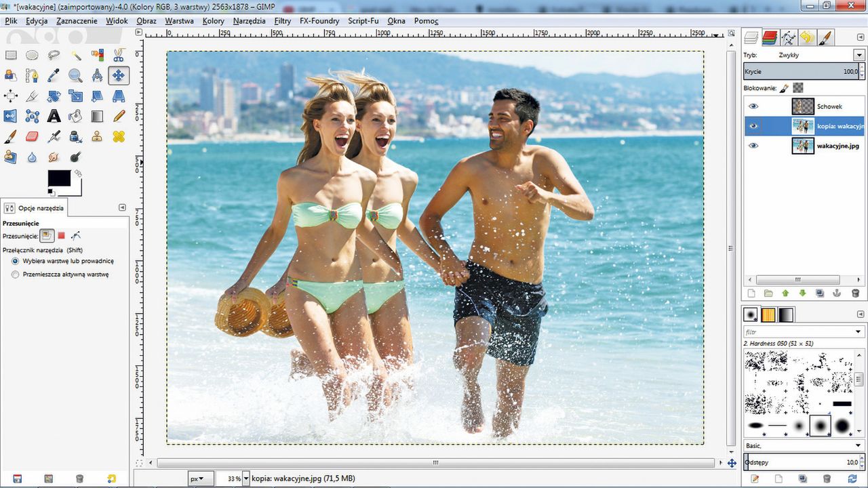
Task: Choose the Hardness 050 brush thumbnail
Action: pyautogui.click(x=821, y=426)
